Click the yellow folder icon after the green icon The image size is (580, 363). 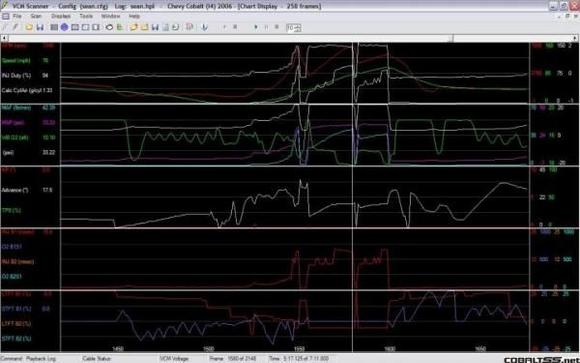coord(134,27)
